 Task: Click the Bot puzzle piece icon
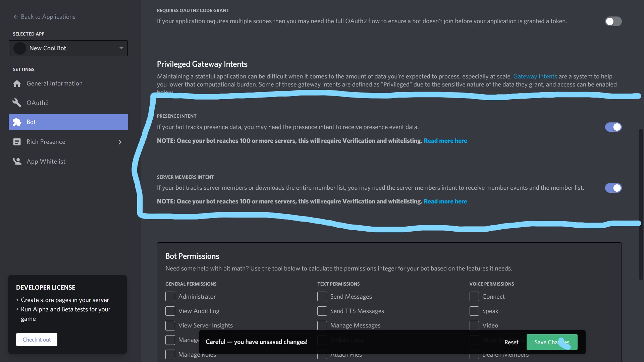point(17,122)
